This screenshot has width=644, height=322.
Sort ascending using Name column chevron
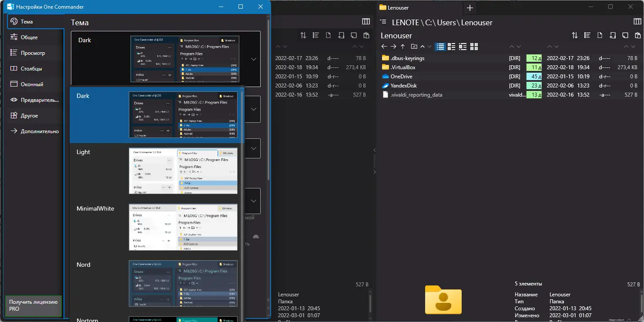click(x=423, y=47)
